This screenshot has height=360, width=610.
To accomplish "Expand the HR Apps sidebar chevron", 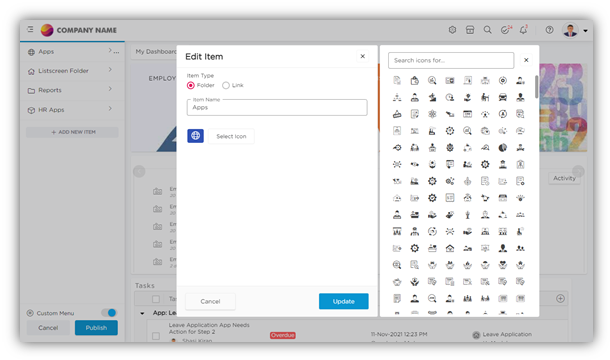I will [110, 109].
